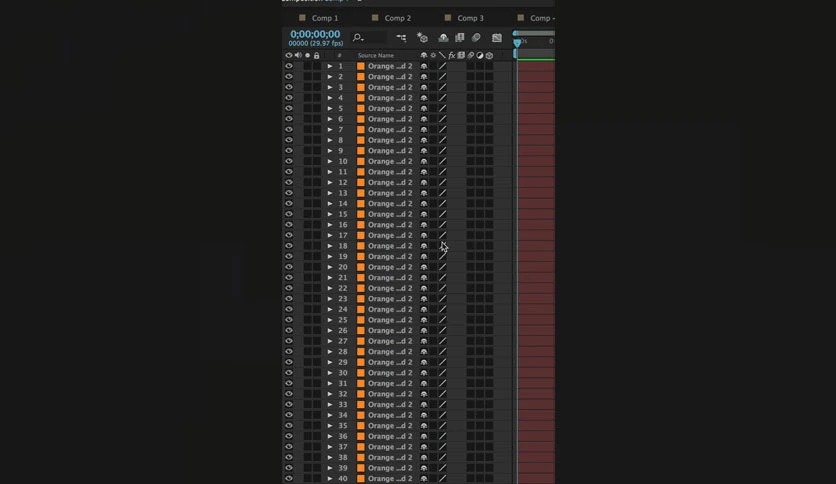Toggle Hide Shy Layers switch in toolbar
This screenshot has width=836, height=484.
click(x=443, y=38)
